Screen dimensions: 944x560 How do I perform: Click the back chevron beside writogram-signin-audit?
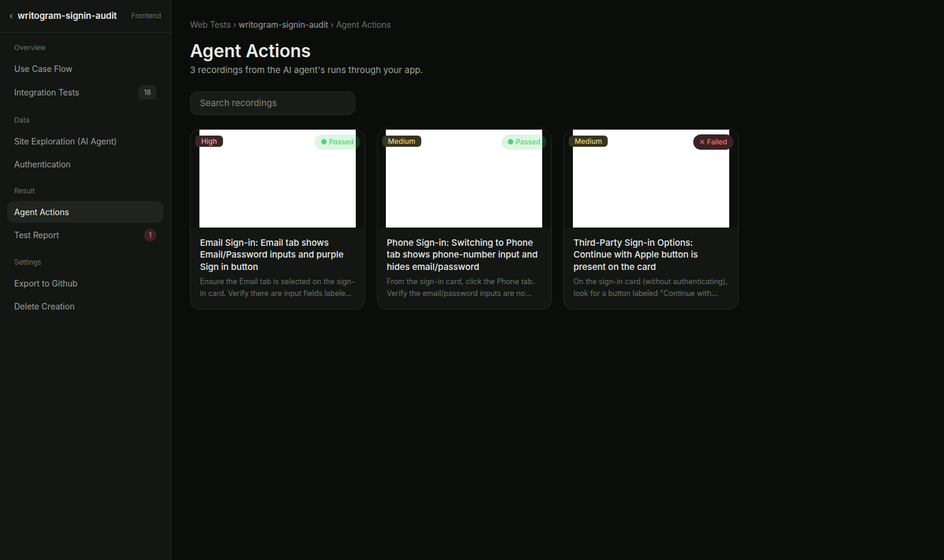(x=11, y=16)
